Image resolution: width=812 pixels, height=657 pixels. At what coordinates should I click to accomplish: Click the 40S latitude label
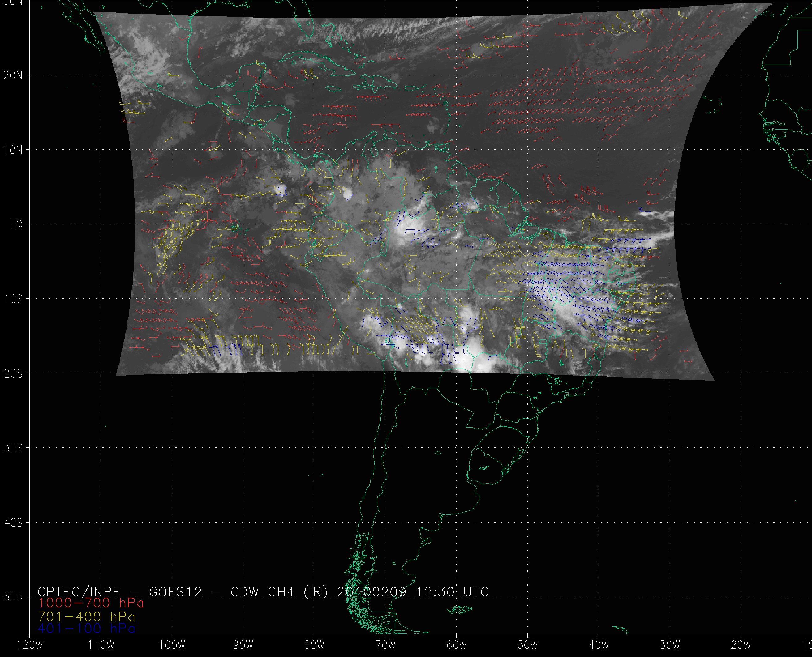[x=13, y=523]
